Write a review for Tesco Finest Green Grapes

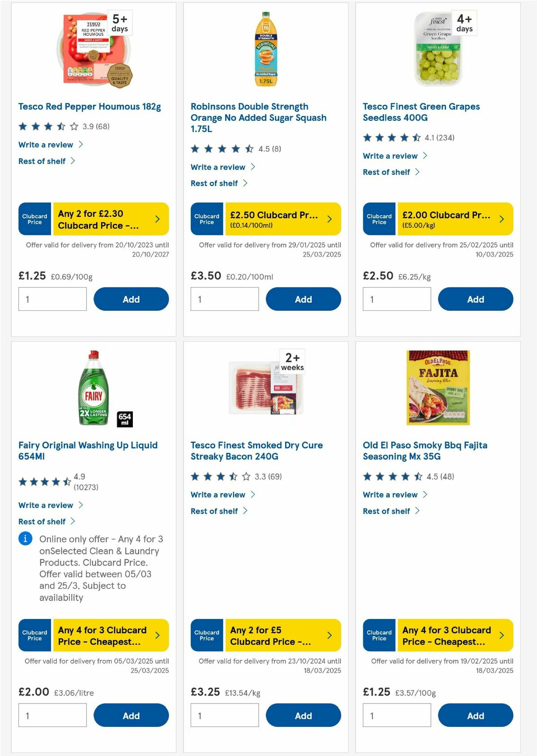tap(390, 156)
